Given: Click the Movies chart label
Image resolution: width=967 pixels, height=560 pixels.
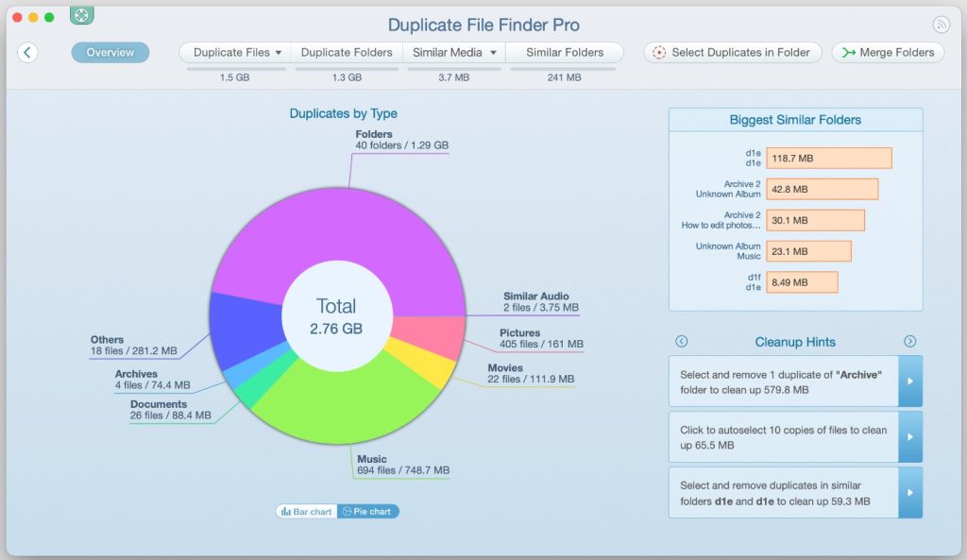Looking at the screenshot, I should click(531, 374).
